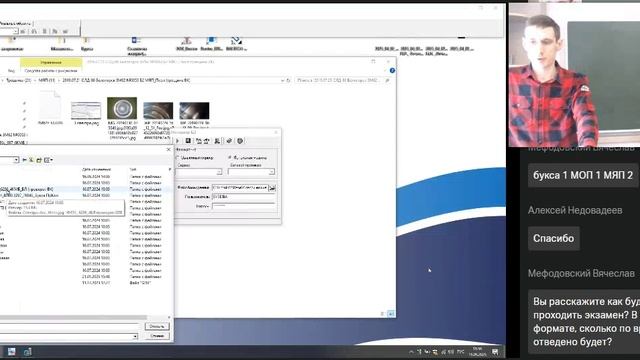
Task: Select the left radio button in the small dialog
Action: (178, 157)
